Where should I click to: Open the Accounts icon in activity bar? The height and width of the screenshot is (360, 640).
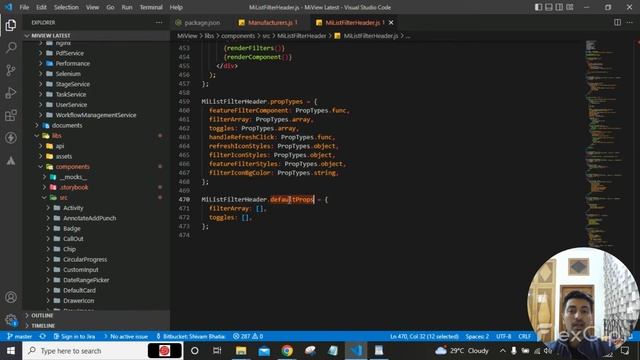(x=11, y=297)
